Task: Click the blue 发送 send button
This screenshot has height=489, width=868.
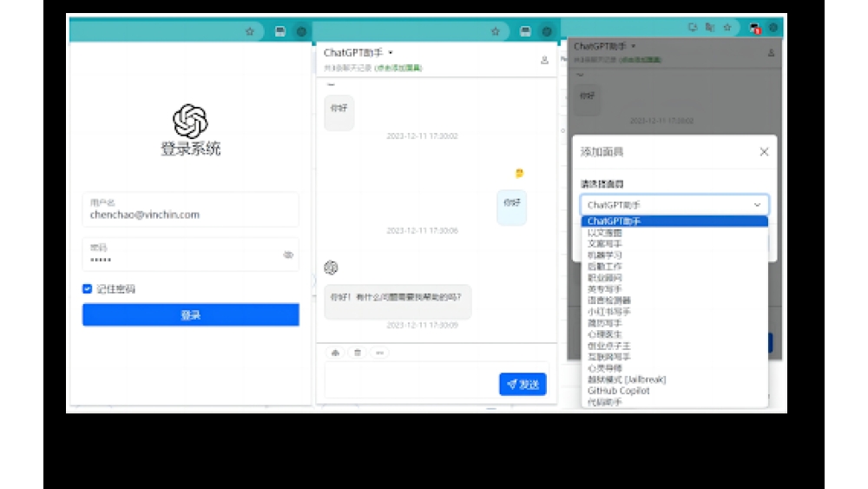Action: [523, 384]
